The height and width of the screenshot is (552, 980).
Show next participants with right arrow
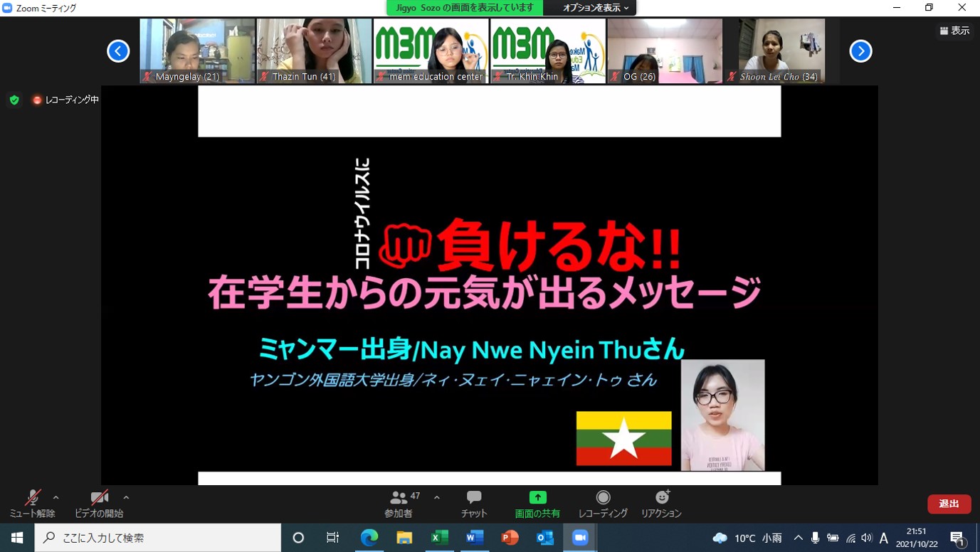pyautogui.click(x=860, y=51)
